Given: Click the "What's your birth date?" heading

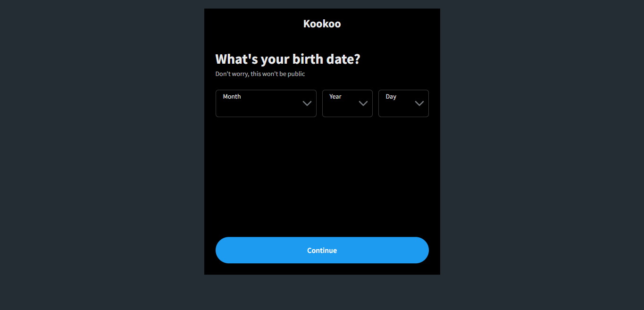Looking at the screenshot, I should pos(287,59).
